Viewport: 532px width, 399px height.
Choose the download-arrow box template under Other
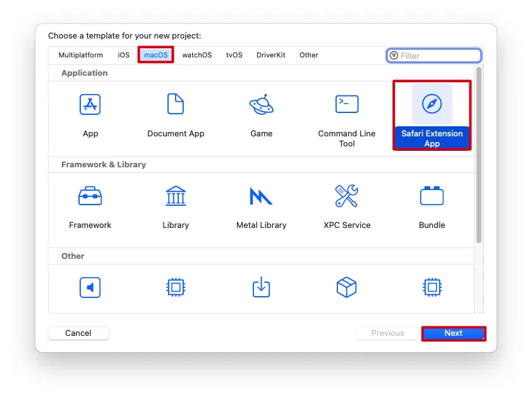coord(261,287)
